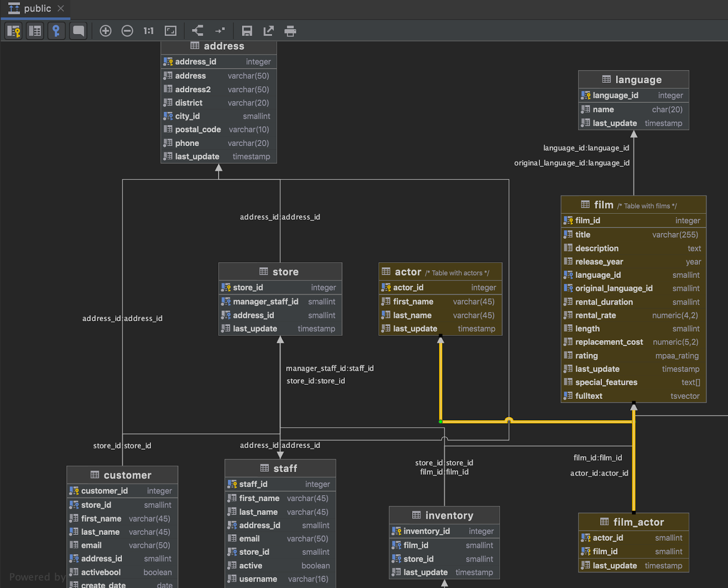The image size is (728, 588).
Task: Select the original_language_id column in film table
Action: [613, 288]
